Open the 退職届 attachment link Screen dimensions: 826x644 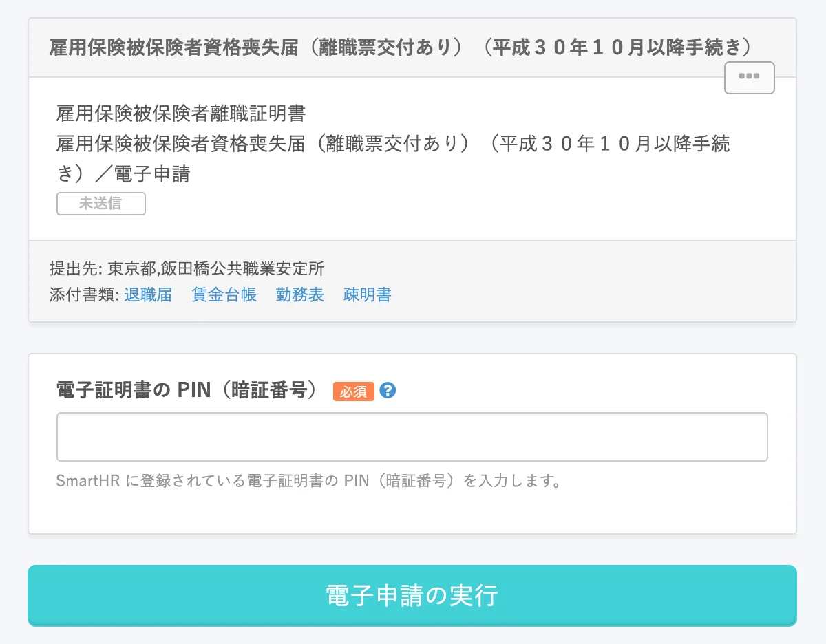tap(148, 295)
